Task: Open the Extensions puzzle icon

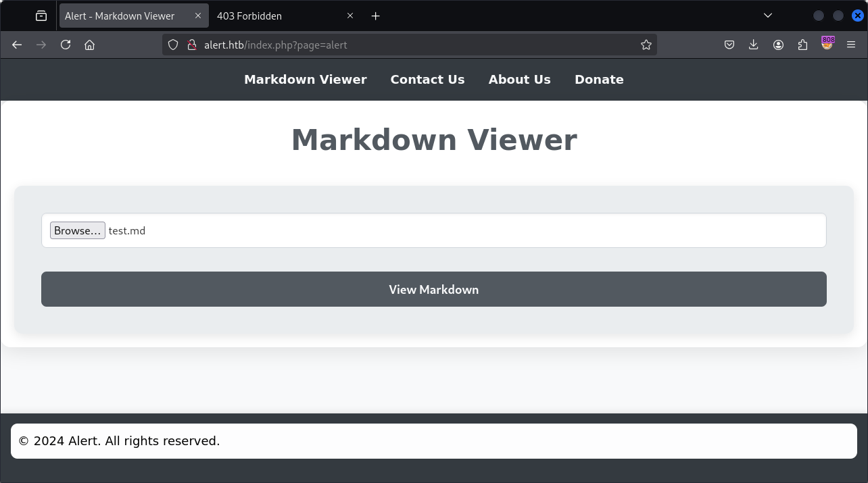Action: click(802, 45)
